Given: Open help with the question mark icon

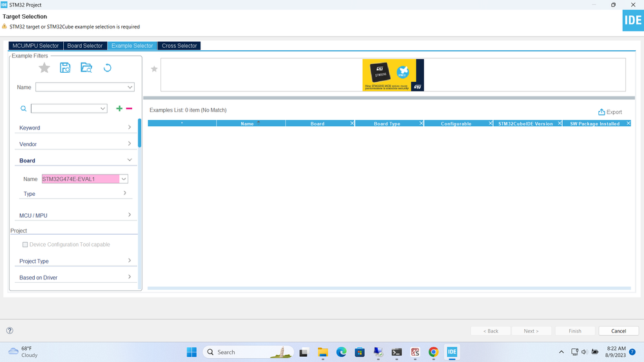Looking at the screenshot, I should (x=10, y=330).
